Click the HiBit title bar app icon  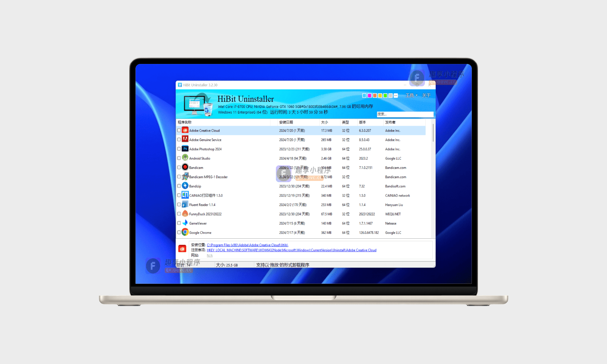180,85
